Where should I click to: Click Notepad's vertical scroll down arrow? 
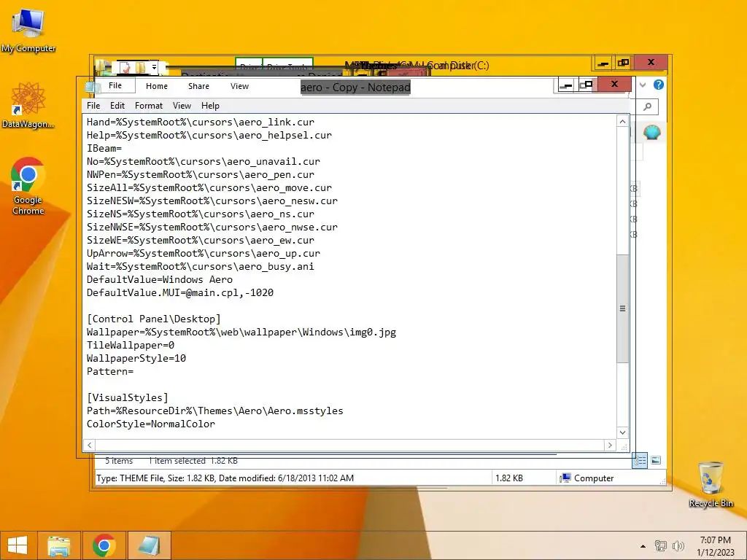pos(622,432)
